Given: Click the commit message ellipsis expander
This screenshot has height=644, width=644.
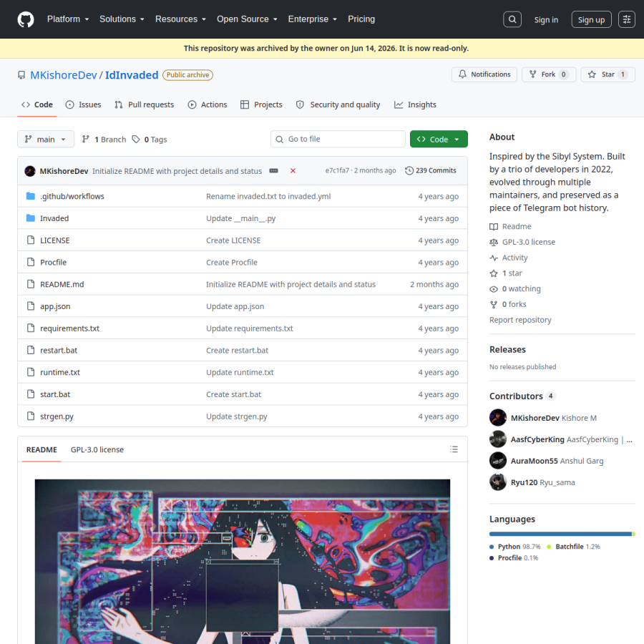Looking at the screenshot, I should (273, 171).
